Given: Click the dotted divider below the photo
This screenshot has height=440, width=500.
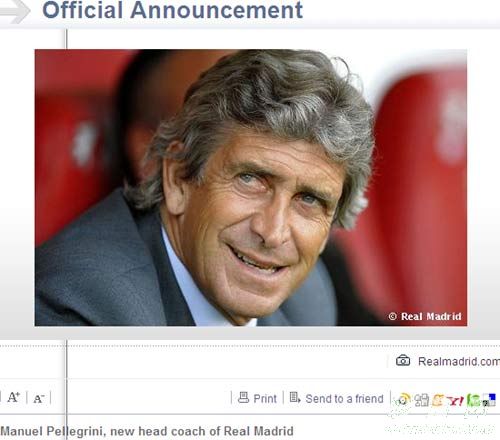Looking at the screenshot, I should (250, 346).
